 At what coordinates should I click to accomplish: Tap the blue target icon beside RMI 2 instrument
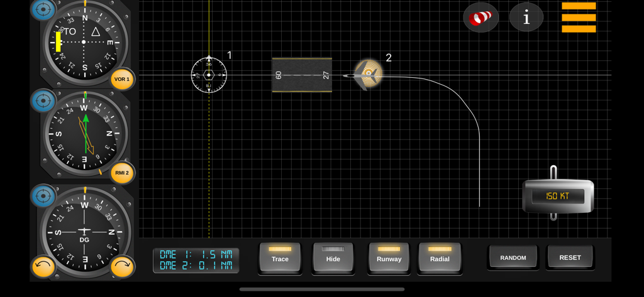(x=43, y=101)
